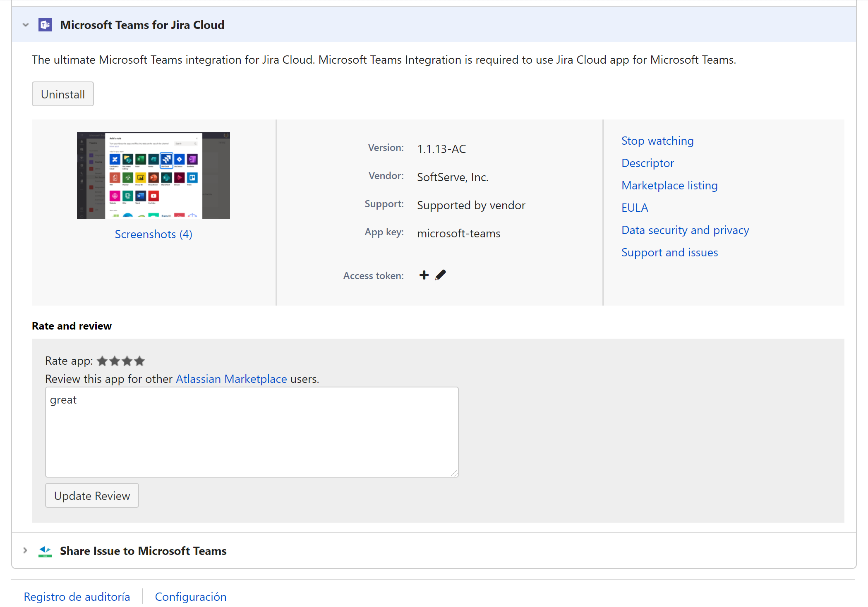Go to Configuración link
Image resolution: width=868 pixels, height=607 pixels.
coord(190,597)
